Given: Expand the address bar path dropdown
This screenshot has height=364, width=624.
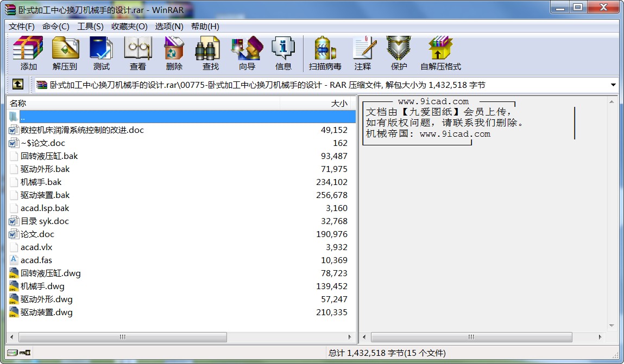Looking at the screenshot, I should pos(613,85).
